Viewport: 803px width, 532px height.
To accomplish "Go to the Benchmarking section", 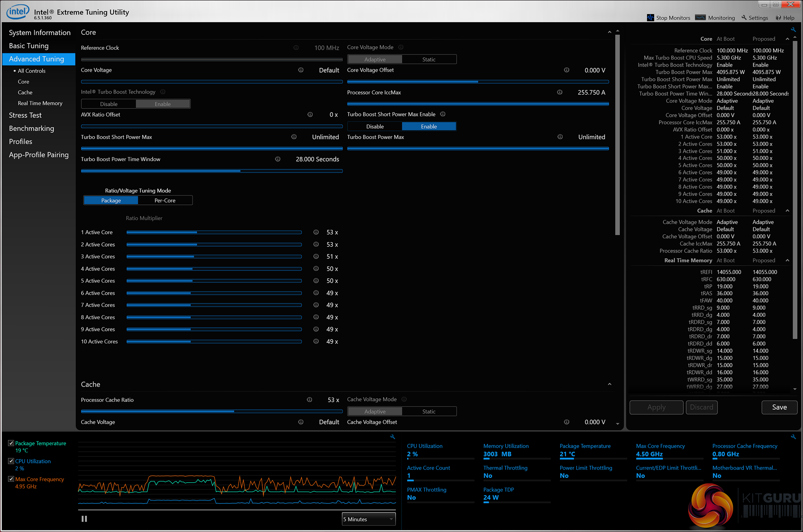I will click(x=31, y=129).
